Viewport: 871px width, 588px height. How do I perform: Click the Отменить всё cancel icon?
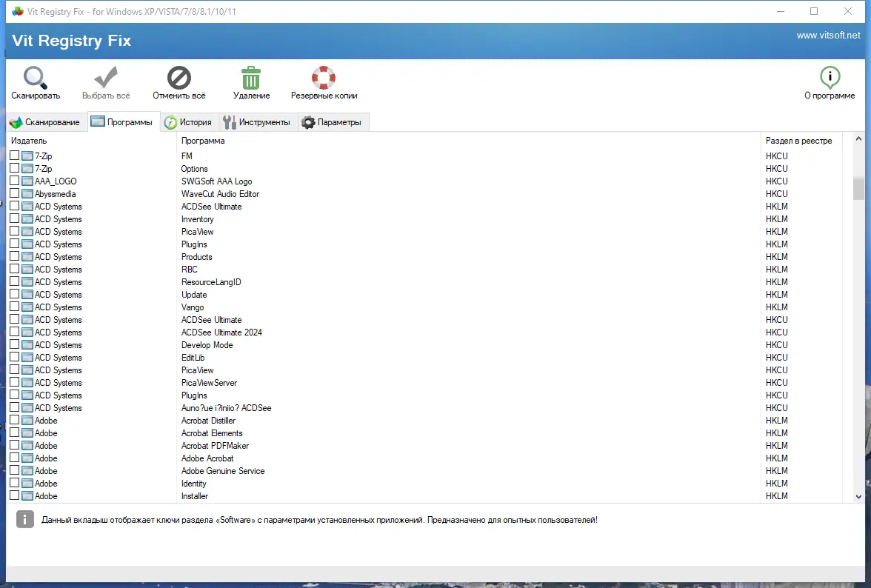click(179, 78)
